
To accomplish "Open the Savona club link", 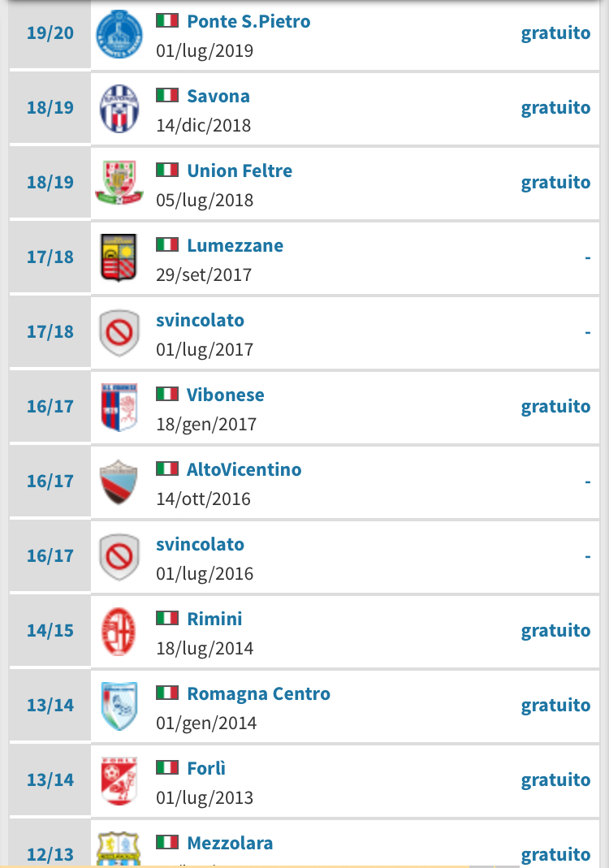I will click(218, 96).
